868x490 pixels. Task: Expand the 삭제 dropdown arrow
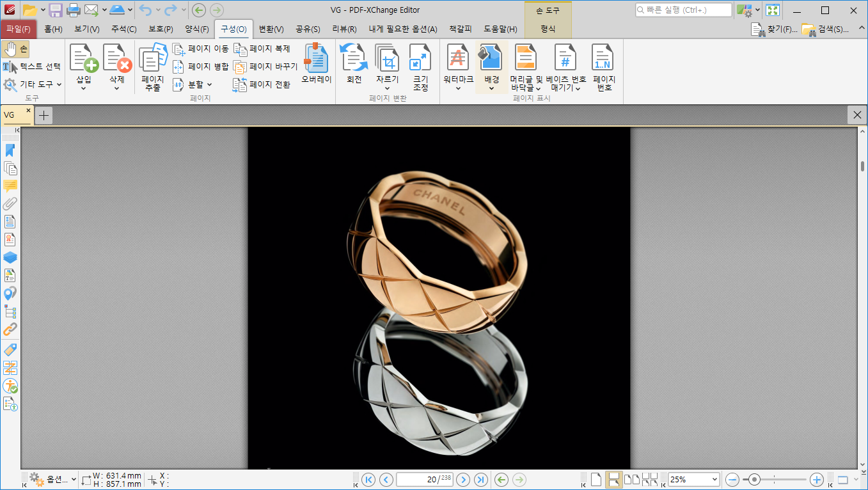pyautogui.click(x=117, y=88)
